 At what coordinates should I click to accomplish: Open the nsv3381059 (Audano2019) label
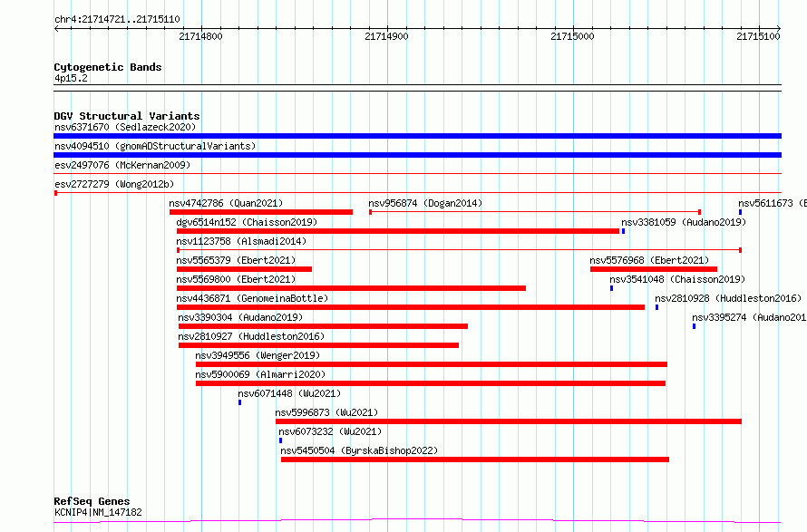tap(684, 222)
